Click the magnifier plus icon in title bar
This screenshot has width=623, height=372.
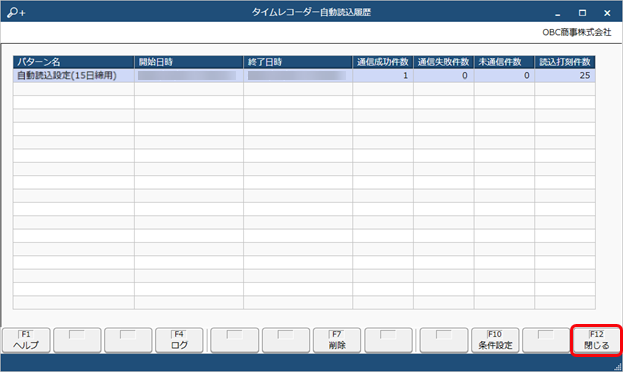tap(16, 13)
